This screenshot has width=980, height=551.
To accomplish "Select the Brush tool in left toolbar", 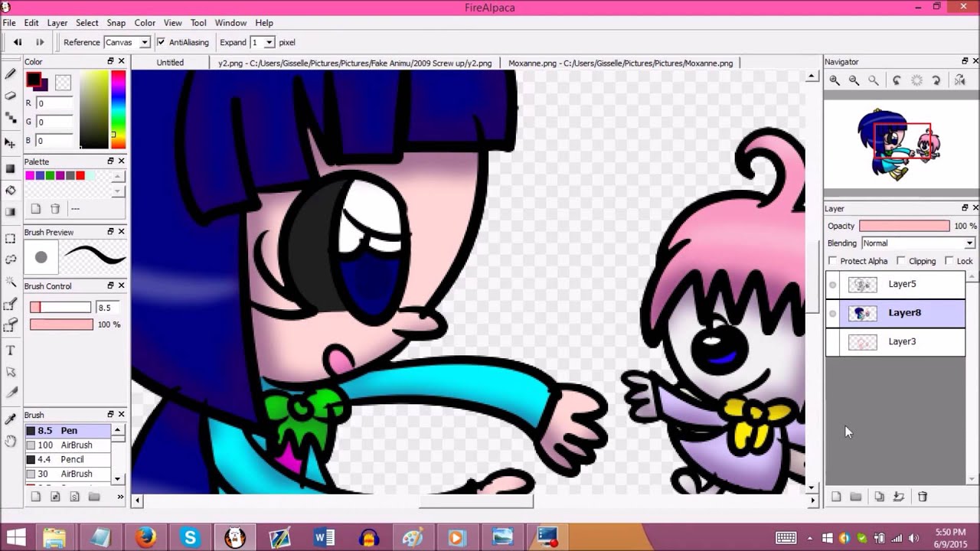I will point(10,74).
